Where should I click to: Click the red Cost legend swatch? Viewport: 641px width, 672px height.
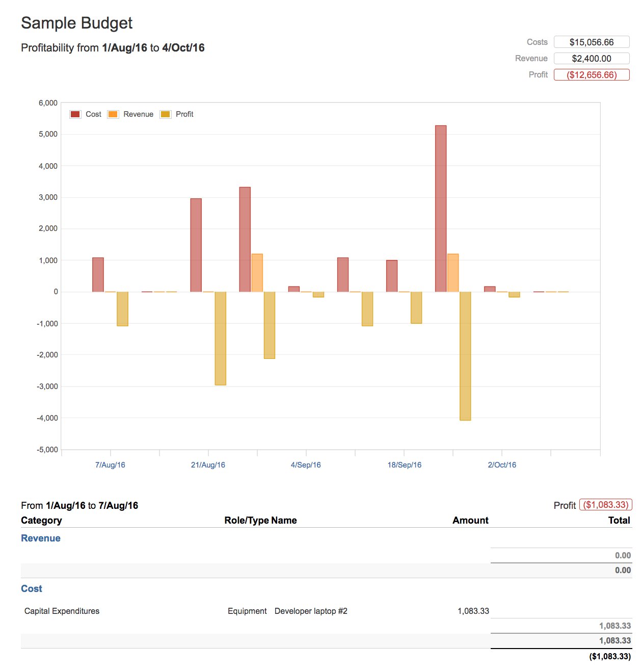click(x=75, y=114)
